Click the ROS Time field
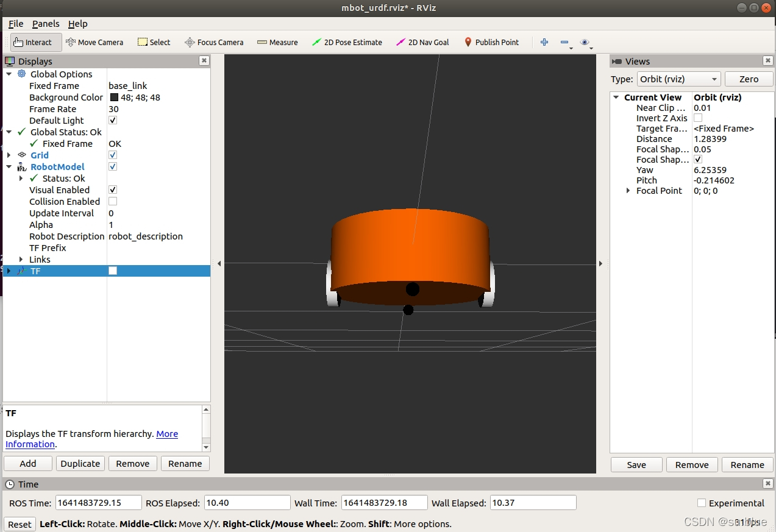 (98, 503)
